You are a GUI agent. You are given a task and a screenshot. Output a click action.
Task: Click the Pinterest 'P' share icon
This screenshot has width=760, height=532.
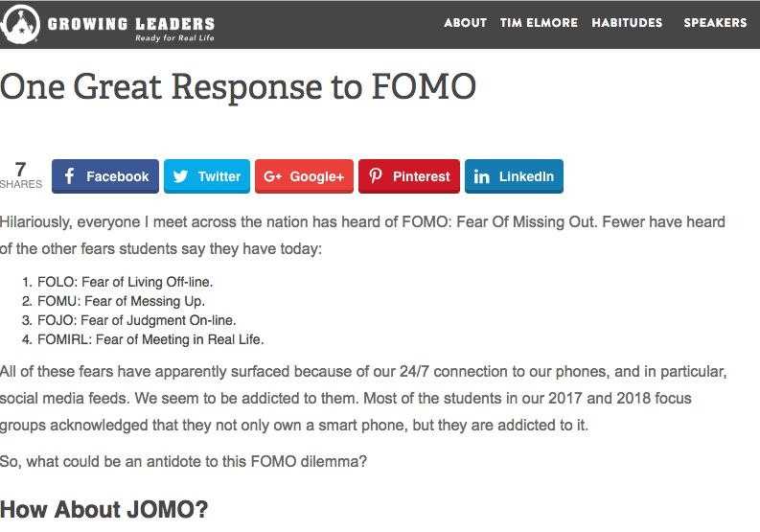[x=376, y=176]
